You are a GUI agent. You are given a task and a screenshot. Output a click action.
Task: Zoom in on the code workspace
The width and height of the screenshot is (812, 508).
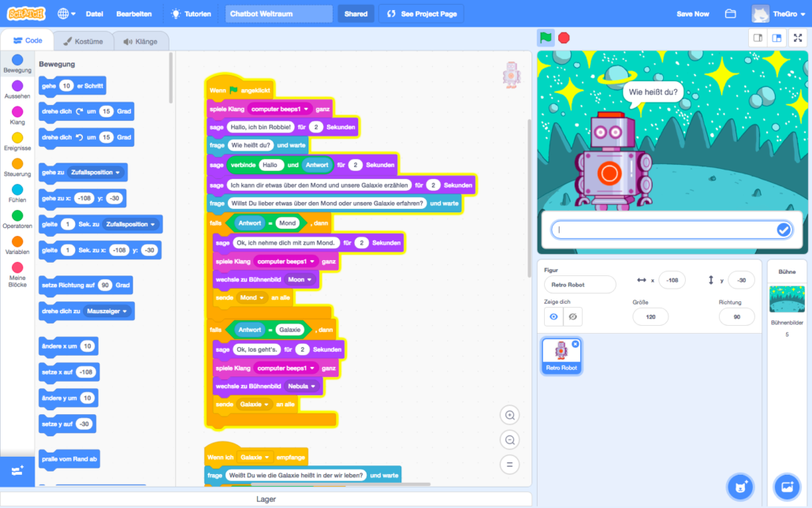pyautogui.click(x=510, y=415)
